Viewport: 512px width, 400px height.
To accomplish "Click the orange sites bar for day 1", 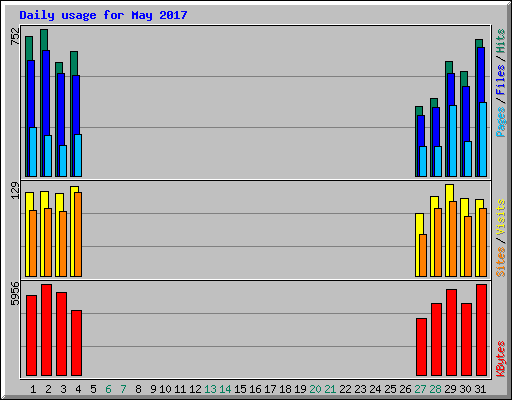I will 33,243.
